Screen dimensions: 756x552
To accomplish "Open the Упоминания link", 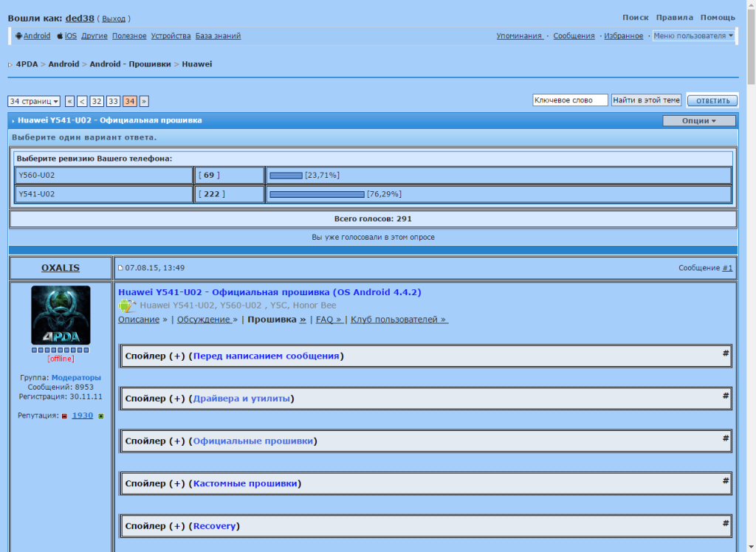I will click(x=520, y=36).
